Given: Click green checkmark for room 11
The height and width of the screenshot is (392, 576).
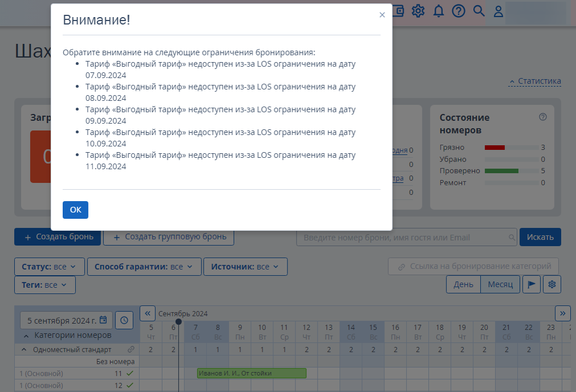Looking at the screenshot, I should (x=129, y=373).
